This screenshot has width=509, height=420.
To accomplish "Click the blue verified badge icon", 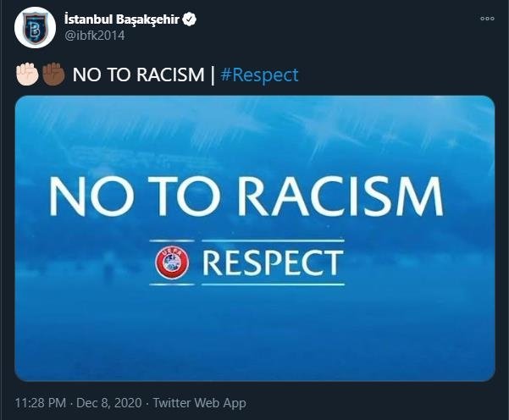I will (190, 19).
